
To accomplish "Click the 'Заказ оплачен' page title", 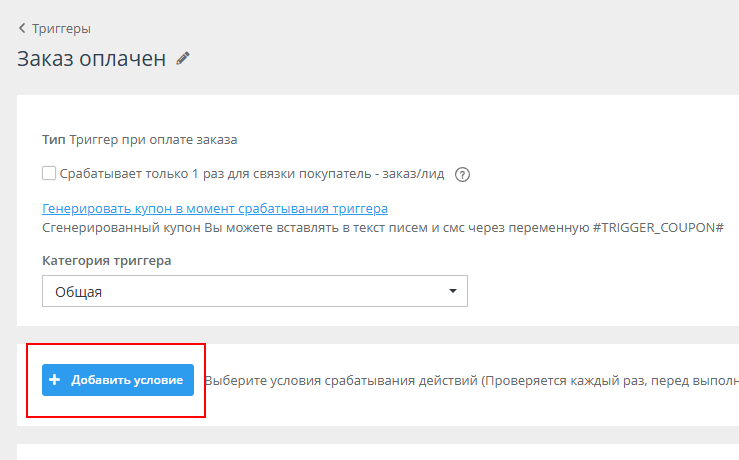I will coord(91,58).
